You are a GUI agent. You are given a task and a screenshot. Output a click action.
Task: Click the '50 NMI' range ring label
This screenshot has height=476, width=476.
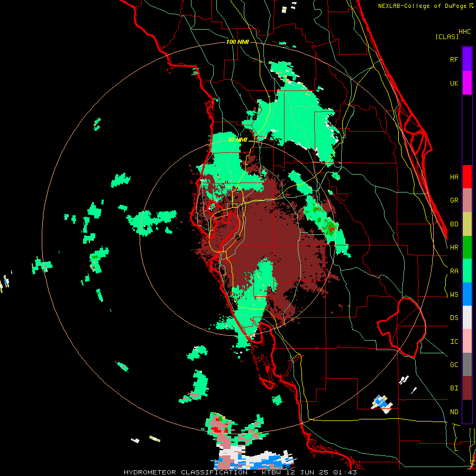coord(237,140)
